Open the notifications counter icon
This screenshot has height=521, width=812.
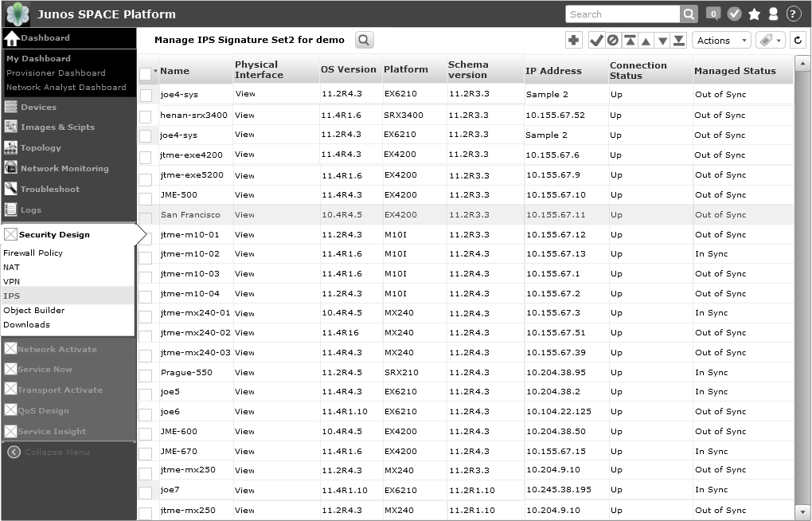click(x=713, y=14)
